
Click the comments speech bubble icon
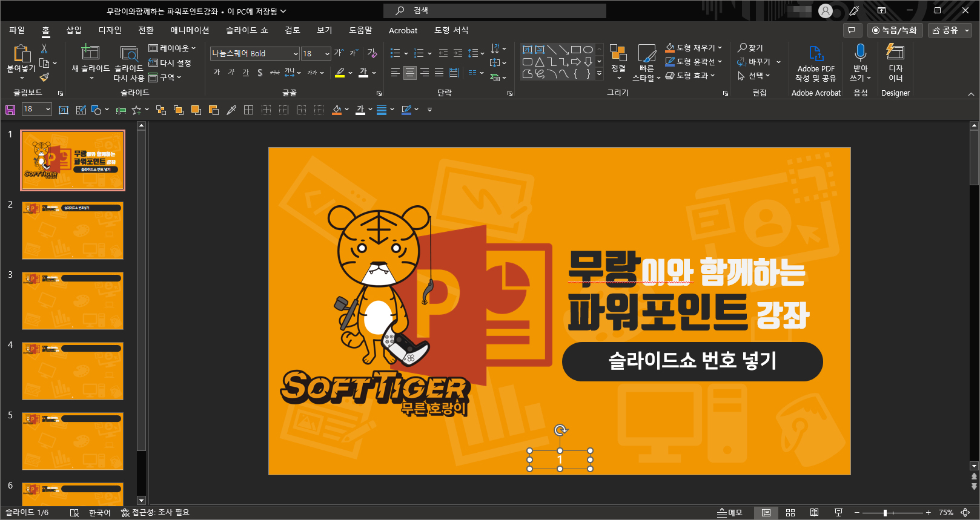852,30
